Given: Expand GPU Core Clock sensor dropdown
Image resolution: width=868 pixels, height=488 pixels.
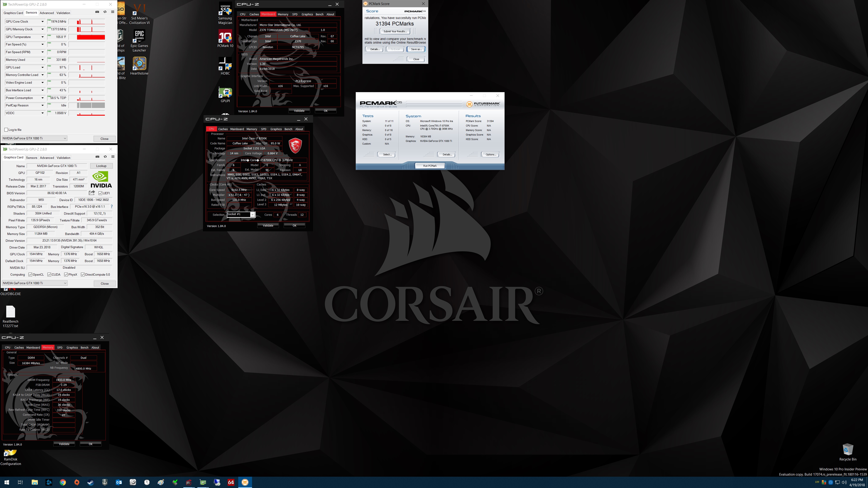Looking at the screenshot, I should coord(42,21).
